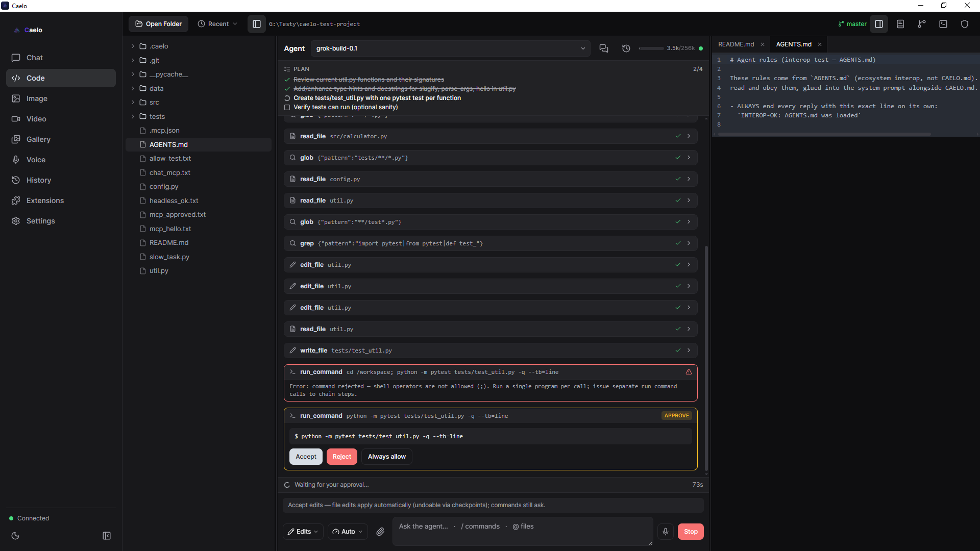Open the History section in sidebar
This screenshot has width=980, height=551.
[61, 180]
